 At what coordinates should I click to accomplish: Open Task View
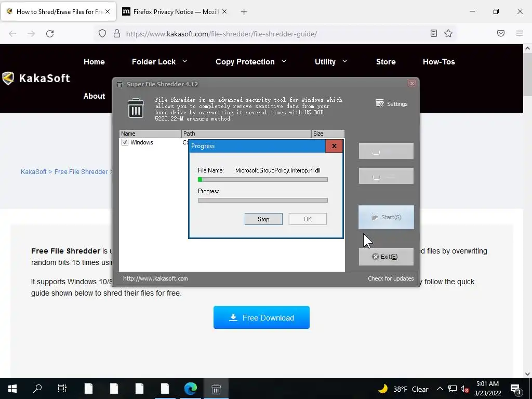[62, 389]
